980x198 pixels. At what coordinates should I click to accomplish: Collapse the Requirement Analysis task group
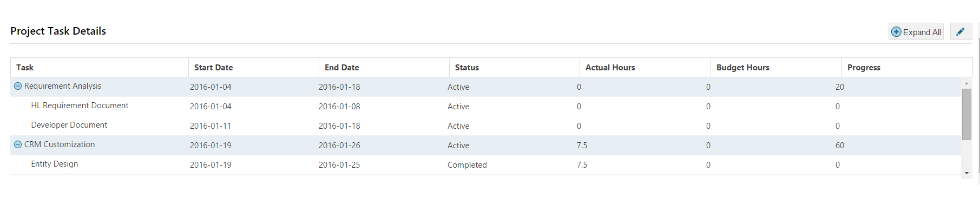click(x=18, y=86)
